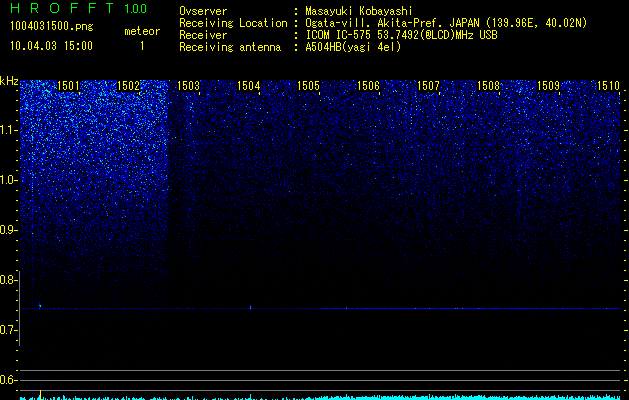The image size is (629, 400).
Task: Click the 1503 time marker
Action: tap(188, 85)
